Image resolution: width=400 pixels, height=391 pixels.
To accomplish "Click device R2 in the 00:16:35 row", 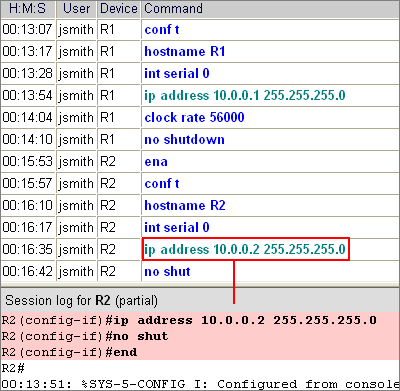I will pyautogui.click(x=108, y=250).
